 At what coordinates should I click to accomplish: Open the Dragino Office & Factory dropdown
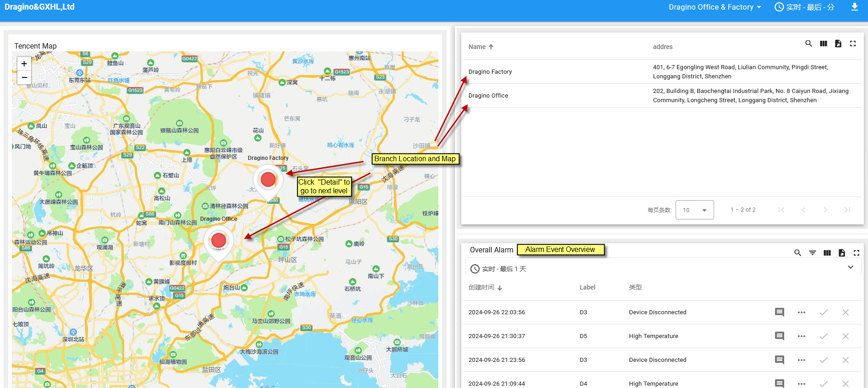715,7
